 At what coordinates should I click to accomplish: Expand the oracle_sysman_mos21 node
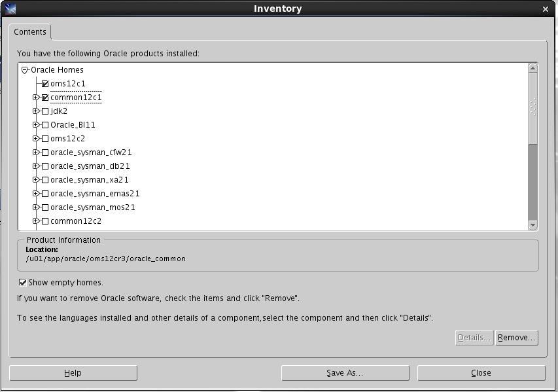point(35,207)
